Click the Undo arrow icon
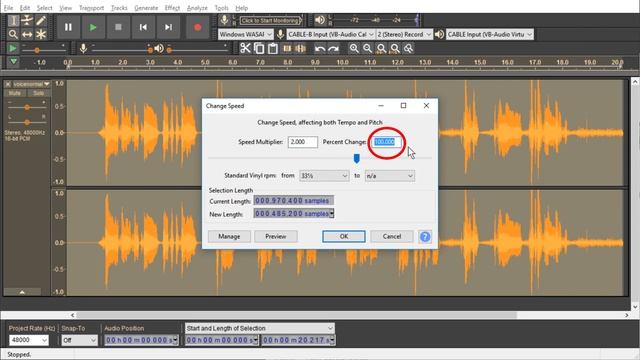The height and width of the screenshot is (360, 640). point(320,49)
